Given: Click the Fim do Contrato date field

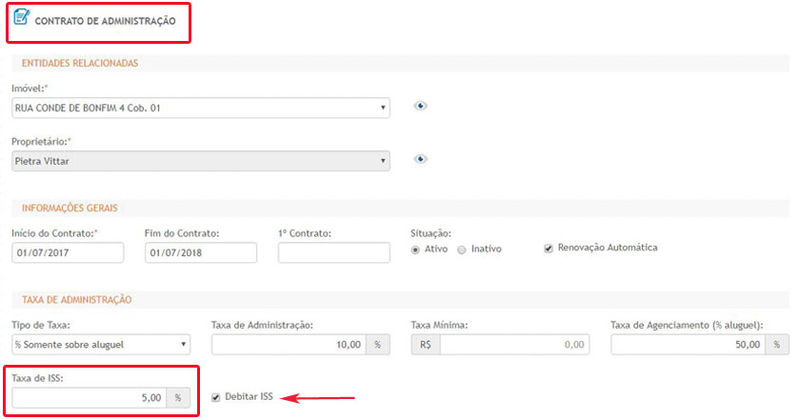Looking at the screenshot, I should click(x=200, y=252).
